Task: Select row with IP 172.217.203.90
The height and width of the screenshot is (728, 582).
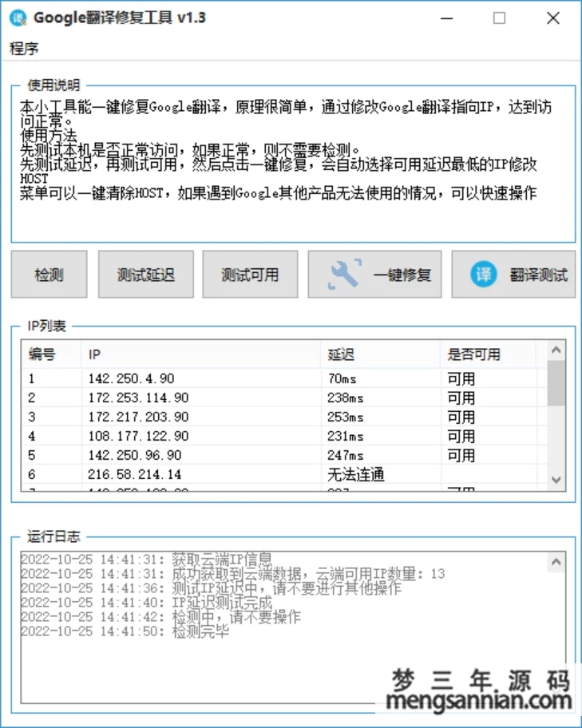Action: 284,417
